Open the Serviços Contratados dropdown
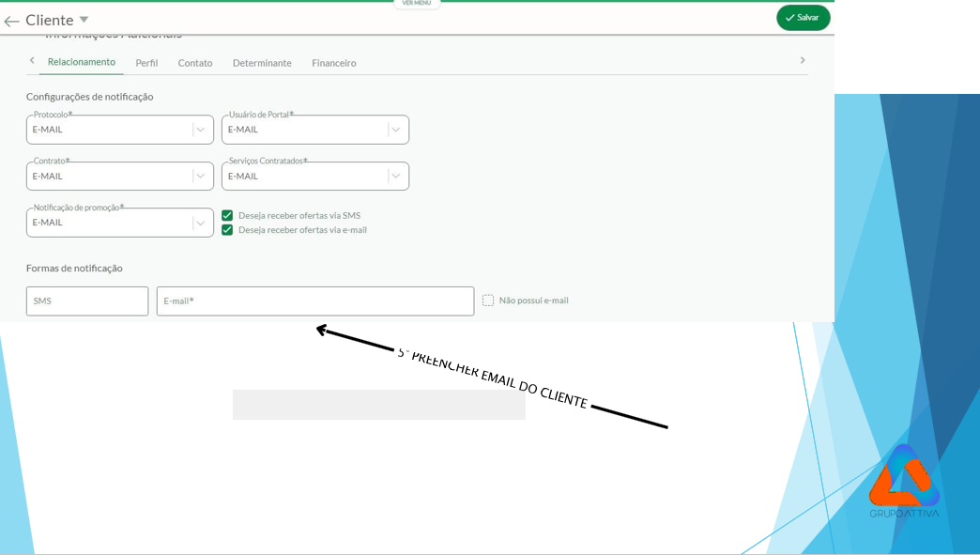Image resolution: width=980 pixels, height=555 pixels. click(395, 177)
